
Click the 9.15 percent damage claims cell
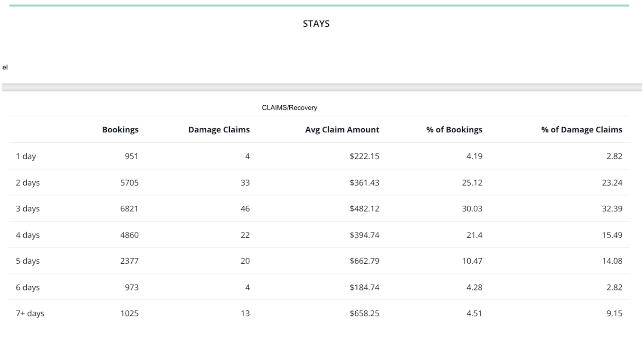(614, 314)
